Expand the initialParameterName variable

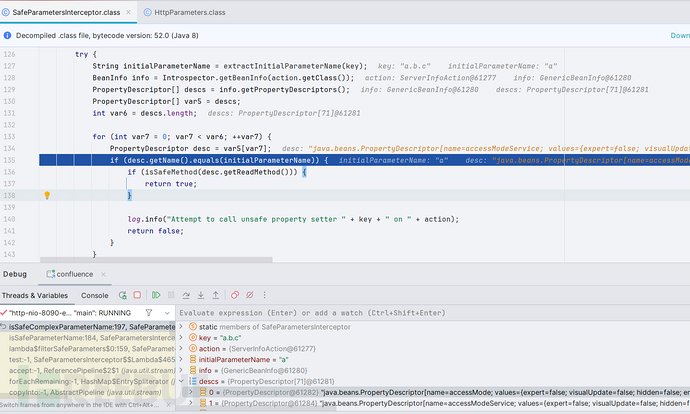tap(181, 359)
